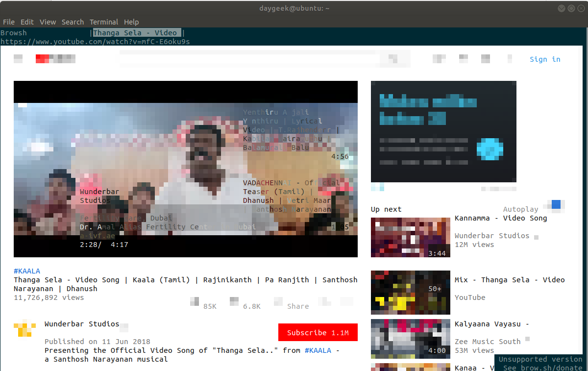Click the video time 2:28 / 4:17
This screenshot has width=588, height=371.
(104, 245)
